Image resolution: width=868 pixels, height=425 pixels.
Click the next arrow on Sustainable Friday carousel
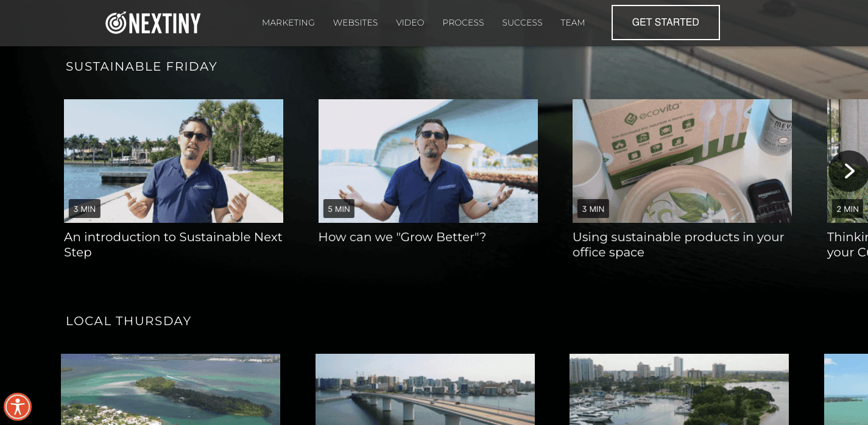849,171
